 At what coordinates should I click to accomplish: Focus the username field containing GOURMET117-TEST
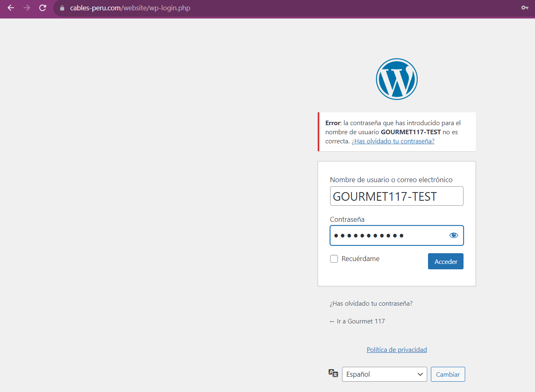(x=397, y=196)
